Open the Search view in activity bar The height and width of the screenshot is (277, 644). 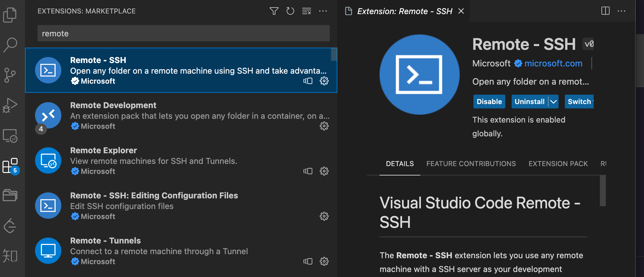point(10,45)
